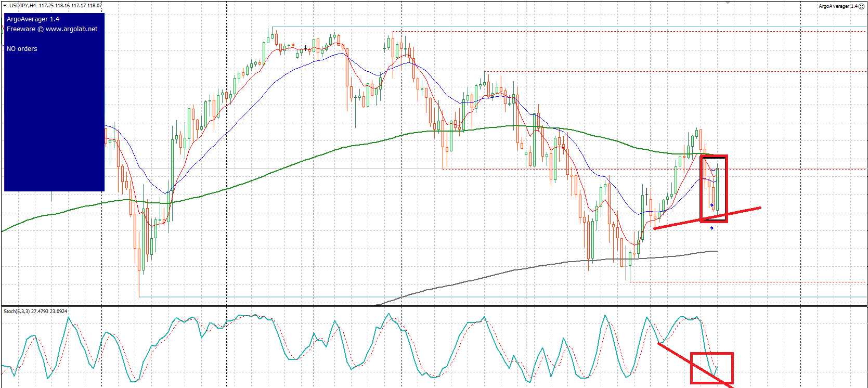
Task: Click the 'ArgoAverager 1.4' label beside the smiley
Action: [x=838, y=6]
